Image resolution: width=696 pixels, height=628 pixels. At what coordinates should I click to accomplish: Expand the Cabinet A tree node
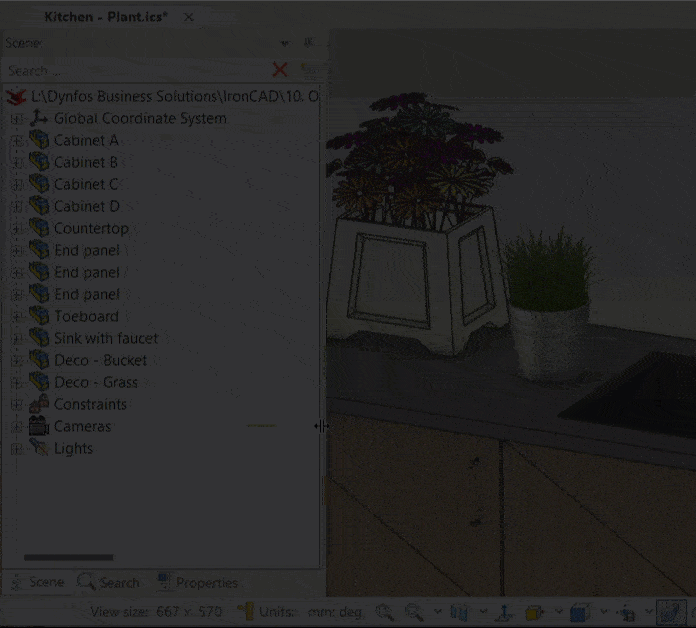click(x=16, y=140)
